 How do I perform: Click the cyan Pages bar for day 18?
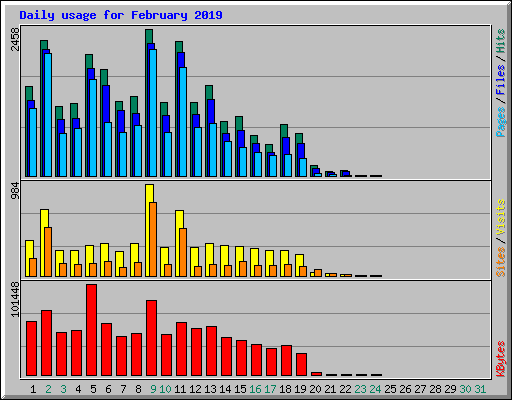click(x=288, y=165)
